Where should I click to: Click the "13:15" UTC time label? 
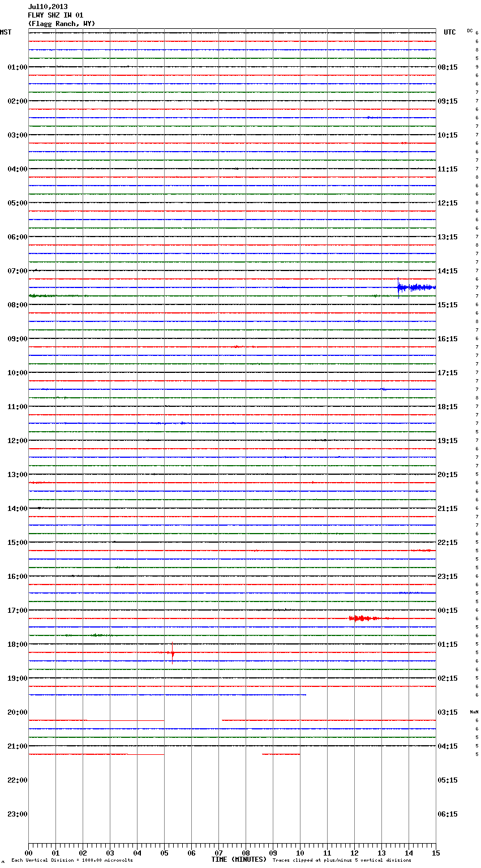coord(448,237)
